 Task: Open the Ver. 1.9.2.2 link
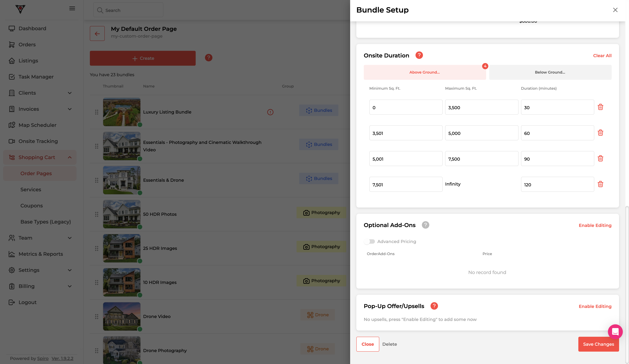[x=62, y=358]
